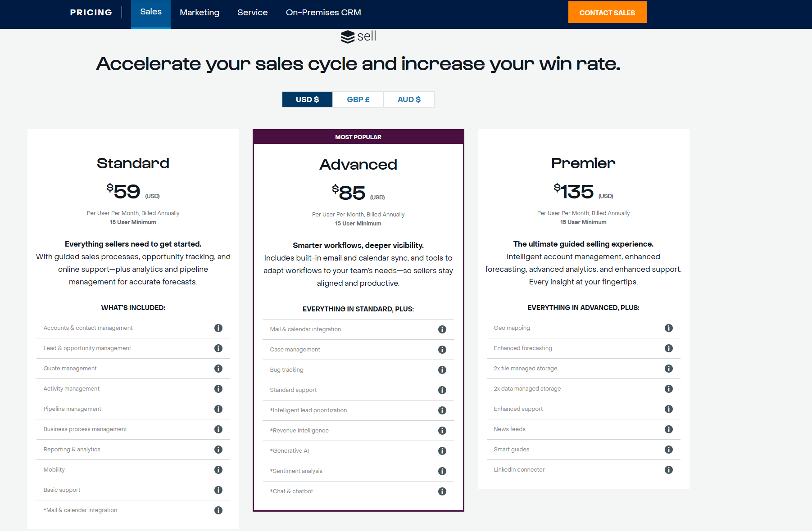Switch currency to GBP £
812x531 pixels.
click(x=358, y=99)
